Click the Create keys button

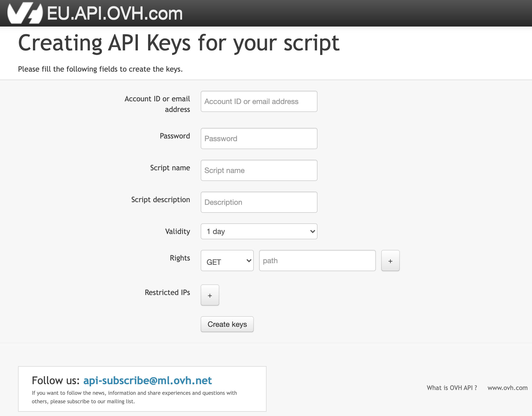(227, 324)
